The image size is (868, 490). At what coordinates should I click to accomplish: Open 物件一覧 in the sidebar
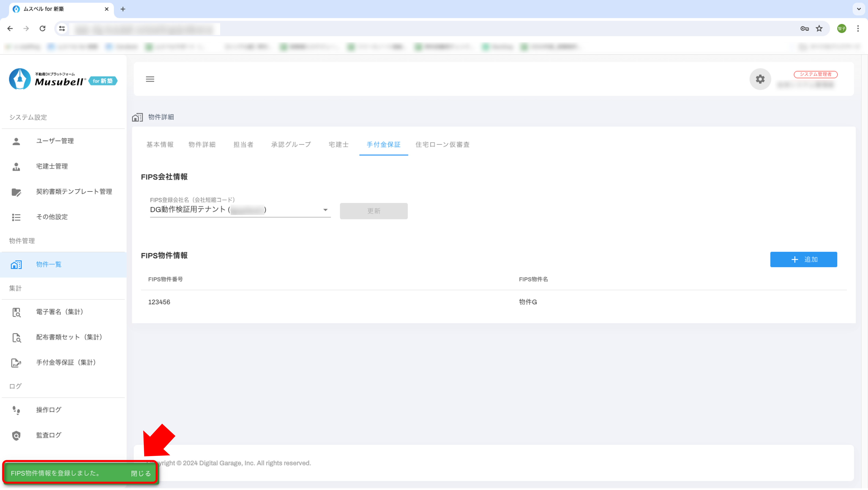pyautogui.click(x=49, y=265)
